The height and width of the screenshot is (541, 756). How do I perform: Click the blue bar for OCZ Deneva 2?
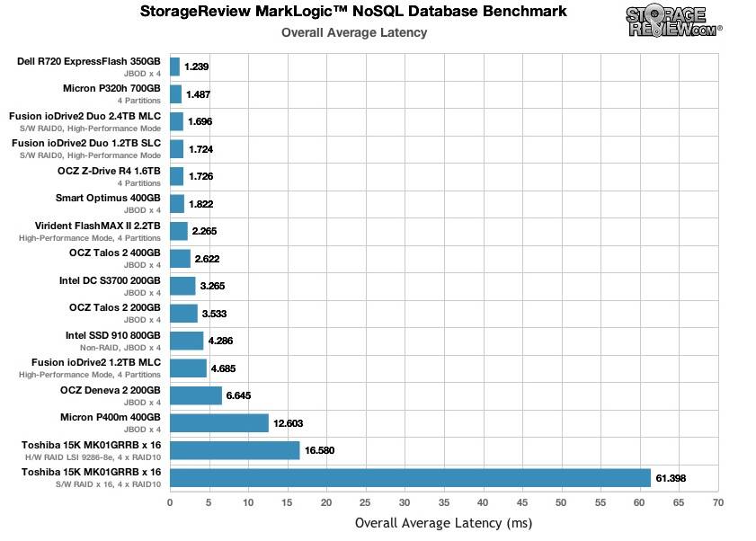pyautogui.click(x=196, y=395)
